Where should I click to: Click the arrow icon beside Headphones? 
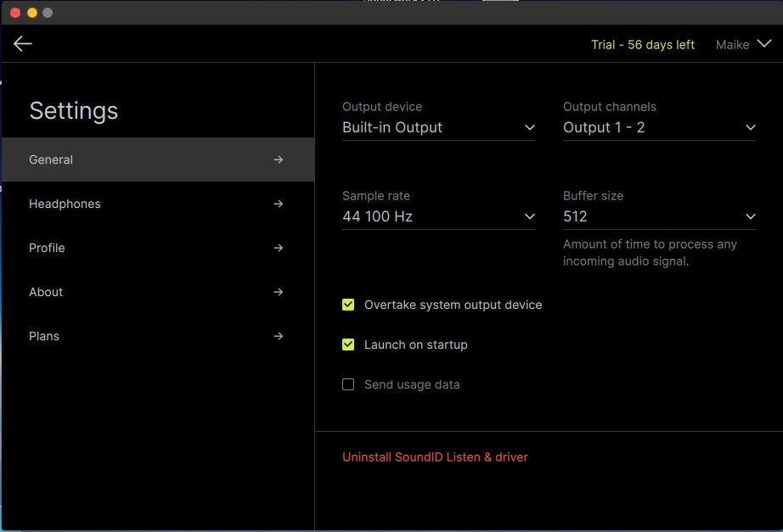tap(278, 204)
